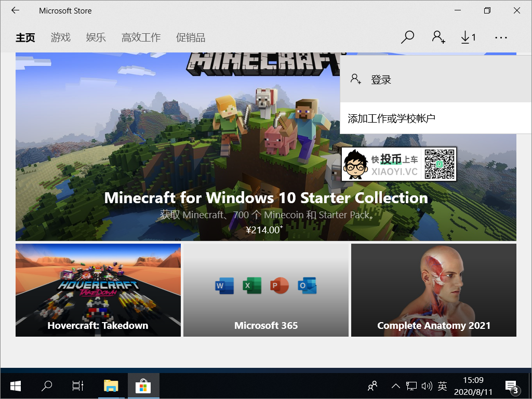Open the search magnifier in Store header

[407, 37]
